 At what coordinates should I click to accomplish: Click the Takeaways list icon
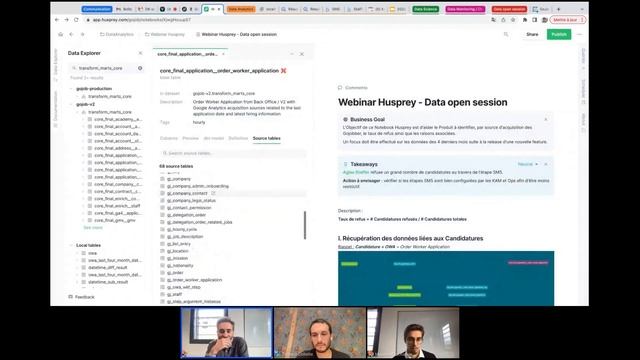coord(345,164)
